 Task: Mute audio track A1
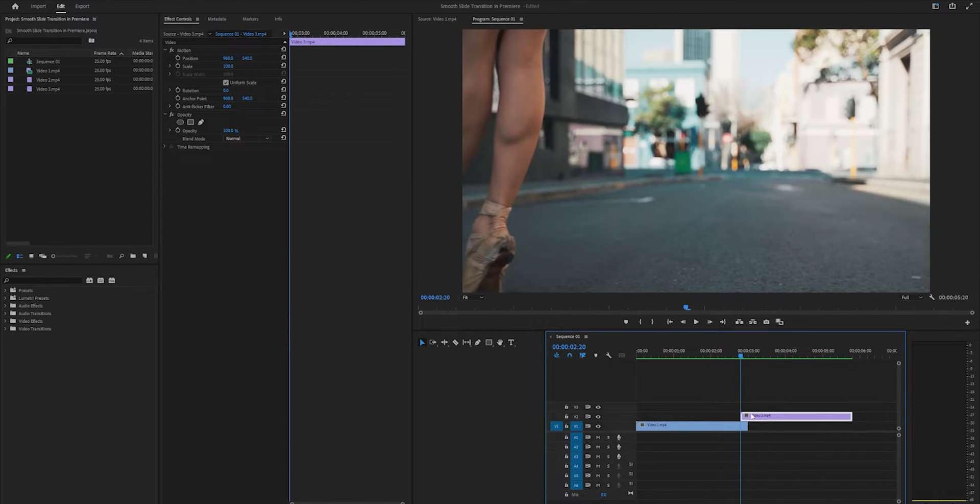click(x=598, y=437)
